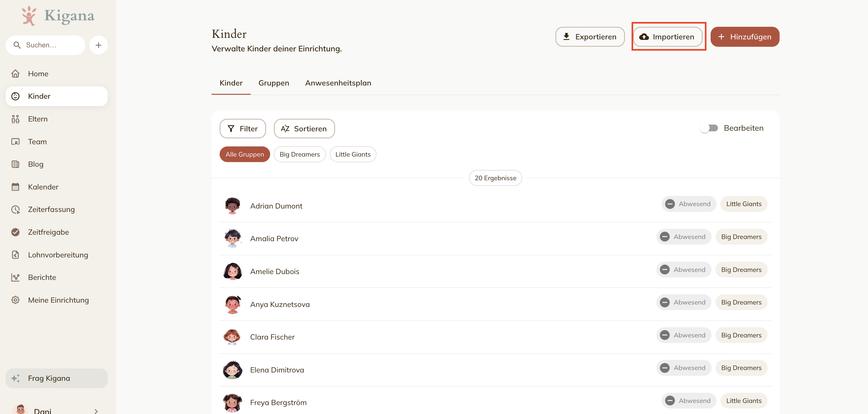The image size is (868, 414).
Task: Switch to the Gruppen tab
Action: click(274, 83)
